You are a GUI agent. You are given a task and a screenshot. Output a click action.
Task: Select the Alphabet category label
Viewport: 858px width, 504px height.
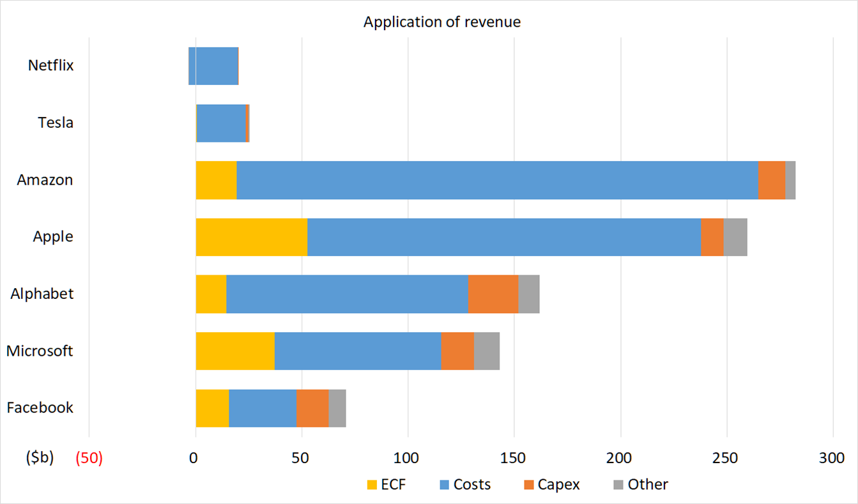(x=42, y=294)
